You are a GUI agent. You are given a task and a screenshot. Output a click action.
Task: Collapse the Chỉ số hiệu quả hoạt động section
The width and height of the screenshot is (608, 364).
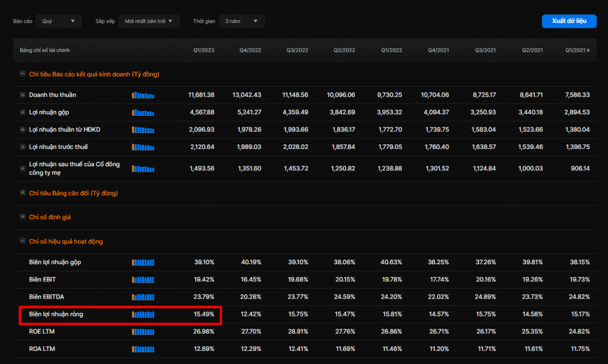[x=23, y=242]
